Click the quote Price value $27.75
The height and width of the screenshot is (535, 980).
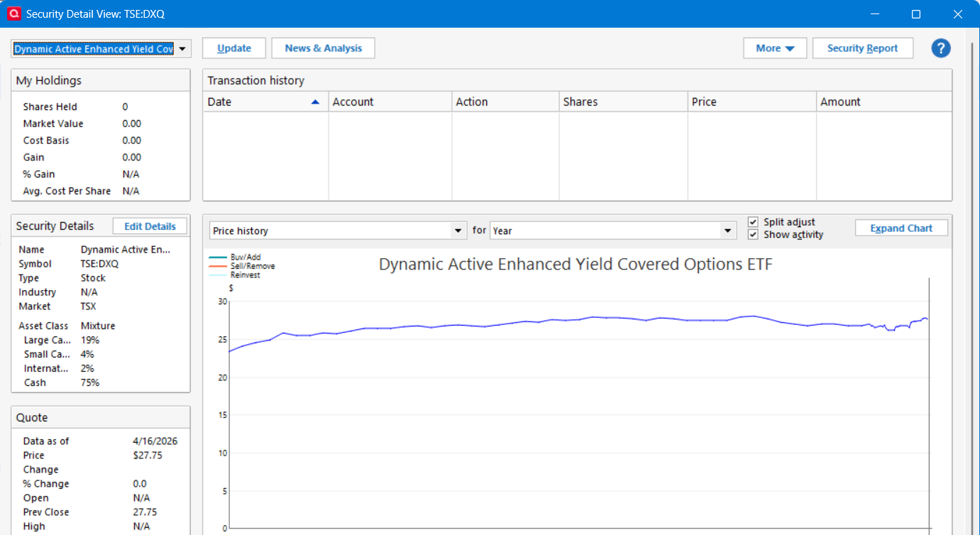[x=148, y=456]
